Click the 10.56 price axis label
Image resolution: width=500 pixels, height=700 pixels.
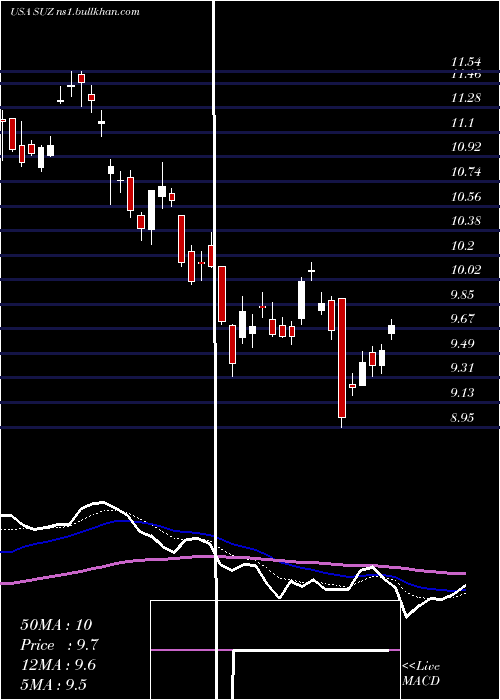(466, 197)
